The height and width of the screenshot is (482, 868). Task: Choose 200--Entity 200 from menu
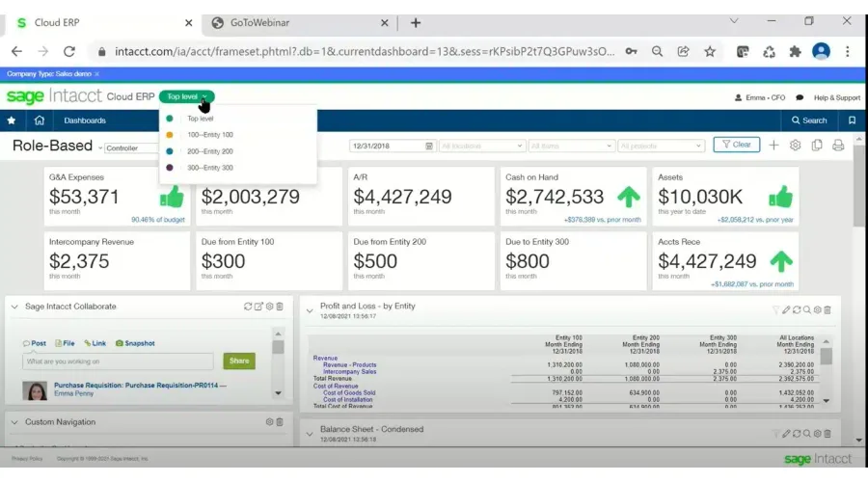pos(210,151)
